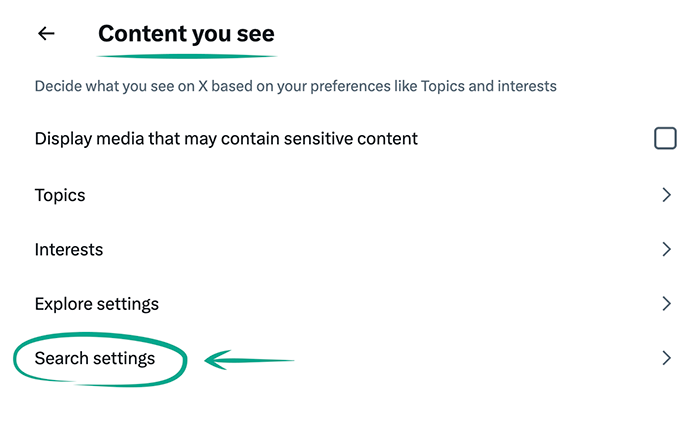This screenshot has height=427, width=700.
Task: Open Interests via its chevron arrow
Action: point(666,249)
